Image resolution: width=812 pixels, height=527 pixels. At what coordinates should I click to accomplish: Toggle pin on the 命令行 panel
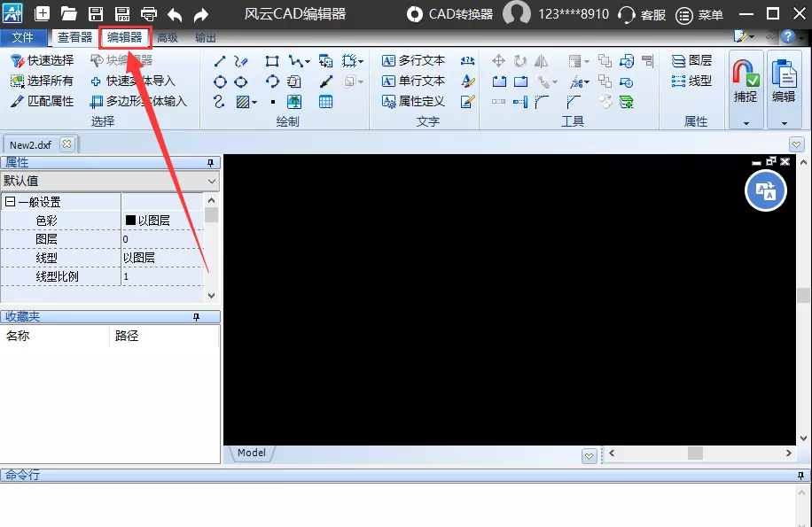[800, 476]
